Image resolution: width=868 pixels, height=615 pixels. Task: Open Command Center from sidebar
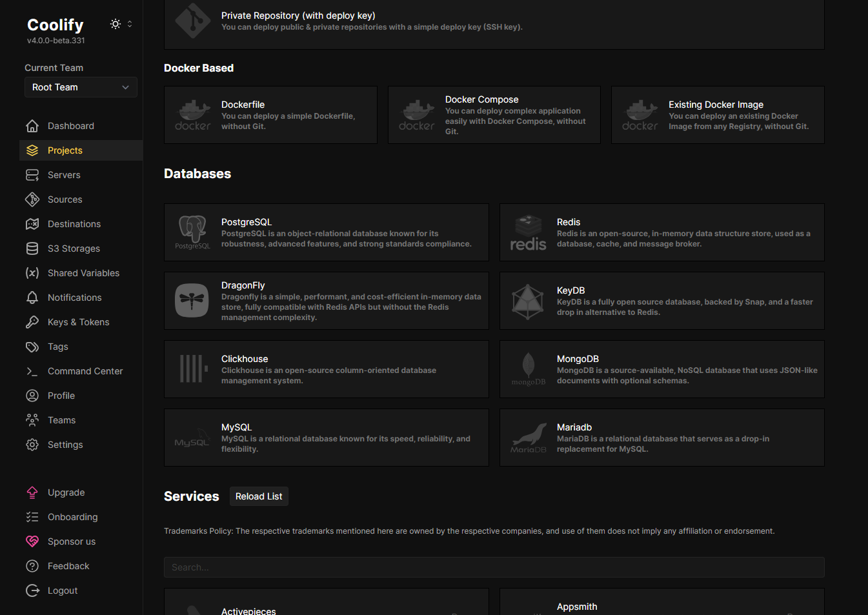pyautogui.click(x=85, y=371)
